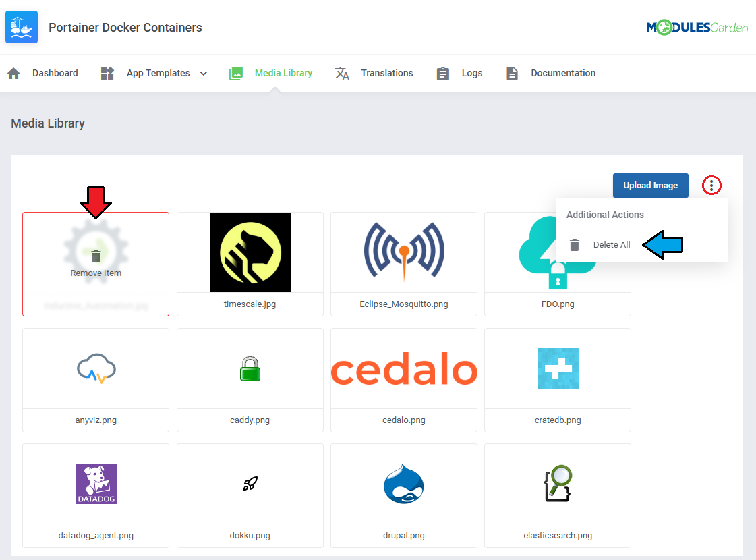
Task: Select the cratedb blue cross thumbnail
Action: (558, 368)
